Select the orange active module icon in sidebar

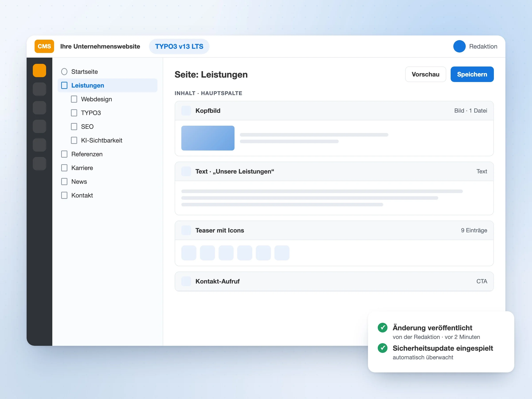pos(39,70)
